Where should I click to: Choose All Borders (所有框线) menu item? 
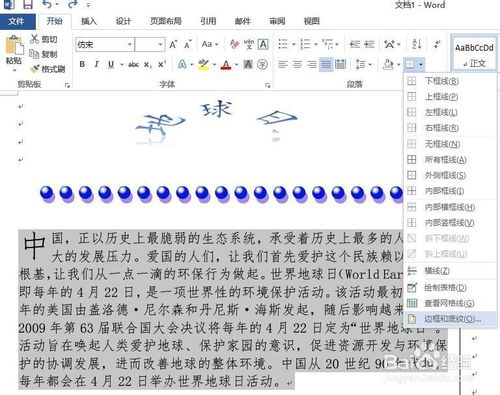(450, 160)
